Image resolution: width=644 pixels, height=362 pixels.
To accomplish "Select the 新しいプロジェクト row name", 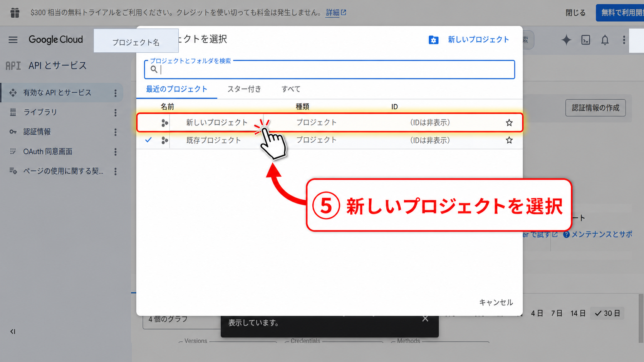I will (217, 123).
